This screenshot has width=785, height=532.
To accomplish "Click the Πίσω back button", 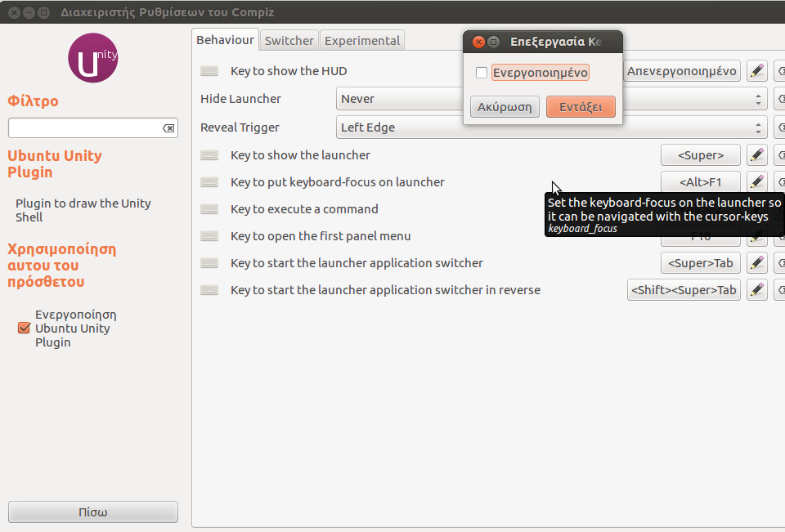I will coord(93,512).
